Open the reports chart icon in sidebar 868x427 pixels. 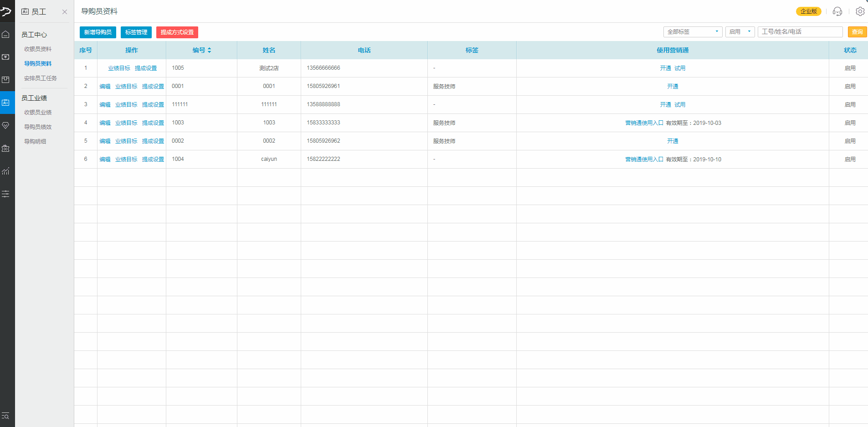click(x=6, y=171)
